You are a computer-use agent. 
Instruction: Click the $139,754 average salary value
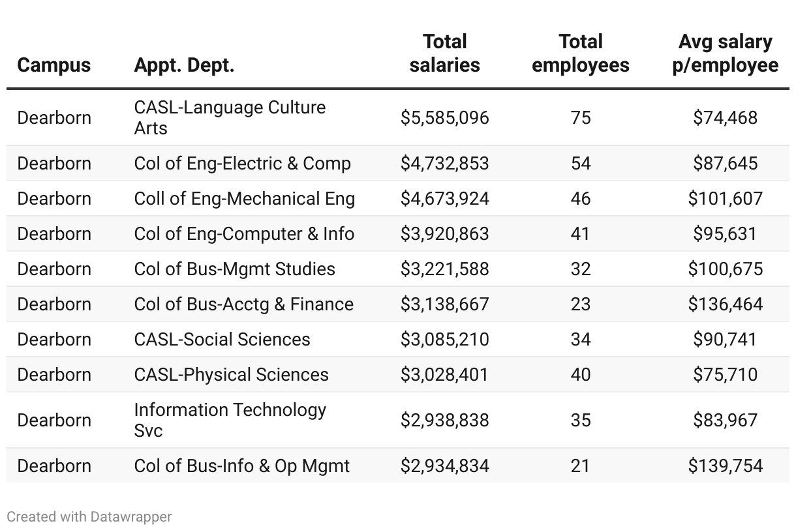(x=725, y=465)
